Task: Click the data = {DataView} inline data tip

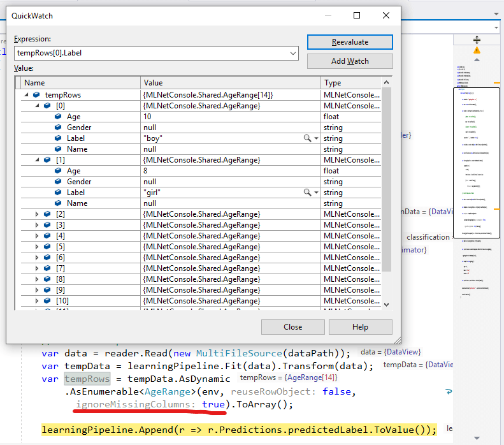Action: pyautogui.click(x=391, y=352)
